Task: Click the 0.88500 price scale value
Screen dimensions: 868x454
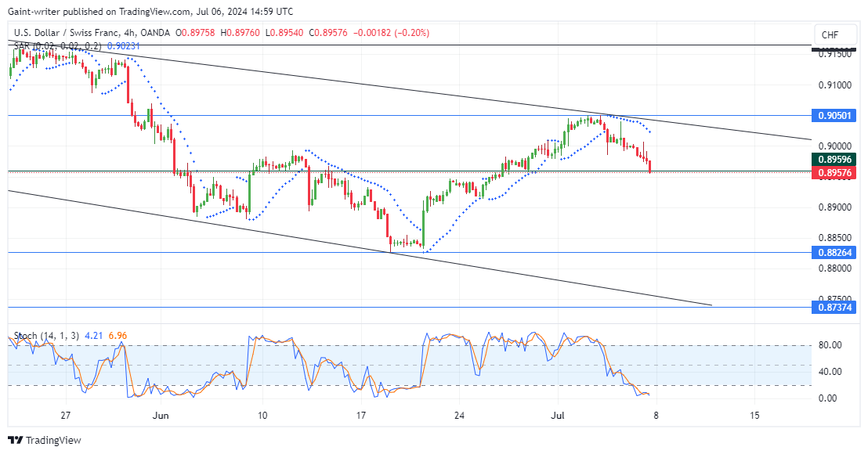Action: coord(835,238)
